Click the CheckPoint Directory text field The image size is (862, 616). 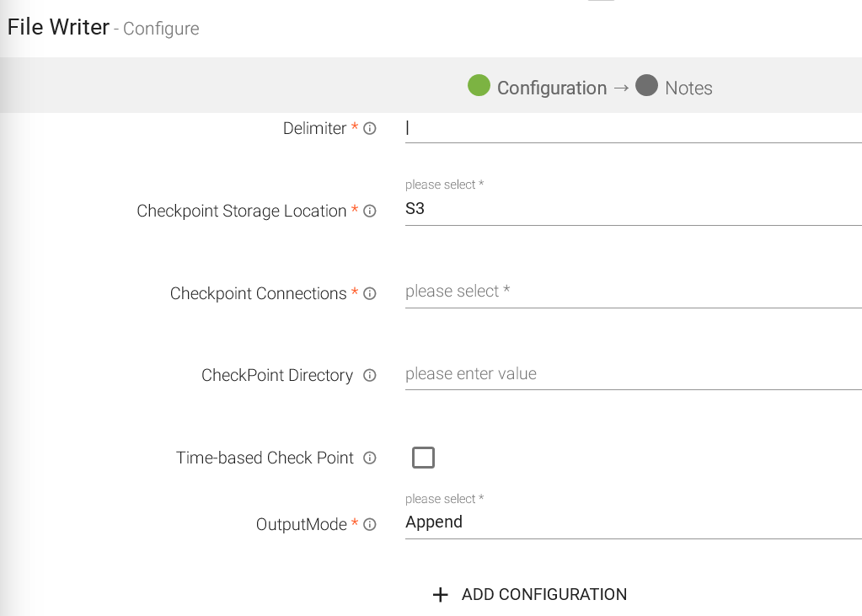(632, 374)
